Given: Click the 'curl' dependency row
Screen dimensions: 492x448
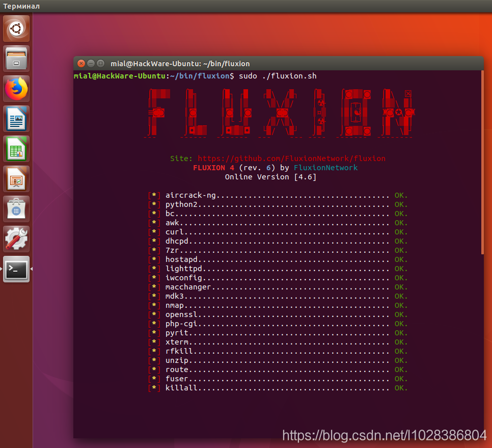Looking at the screenshot, I should pyautogui.click(x=278, y=232).
